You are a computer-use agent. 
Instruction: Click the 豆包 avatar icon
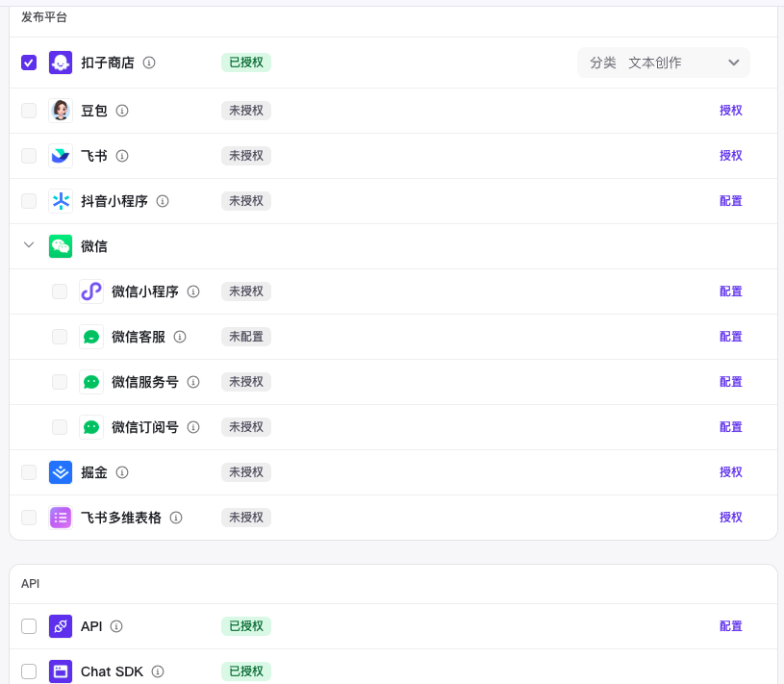click(x=61, y=111)
